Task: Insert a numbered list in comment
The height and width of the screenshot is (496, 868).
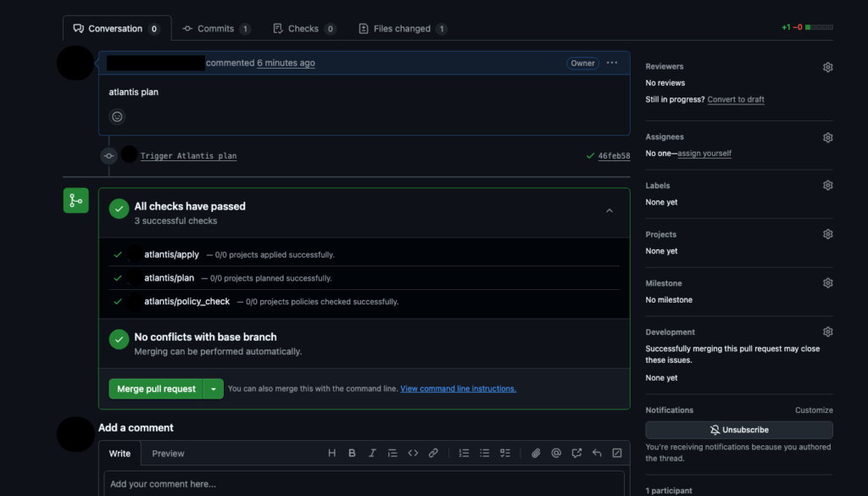Action: pos(465,453)
